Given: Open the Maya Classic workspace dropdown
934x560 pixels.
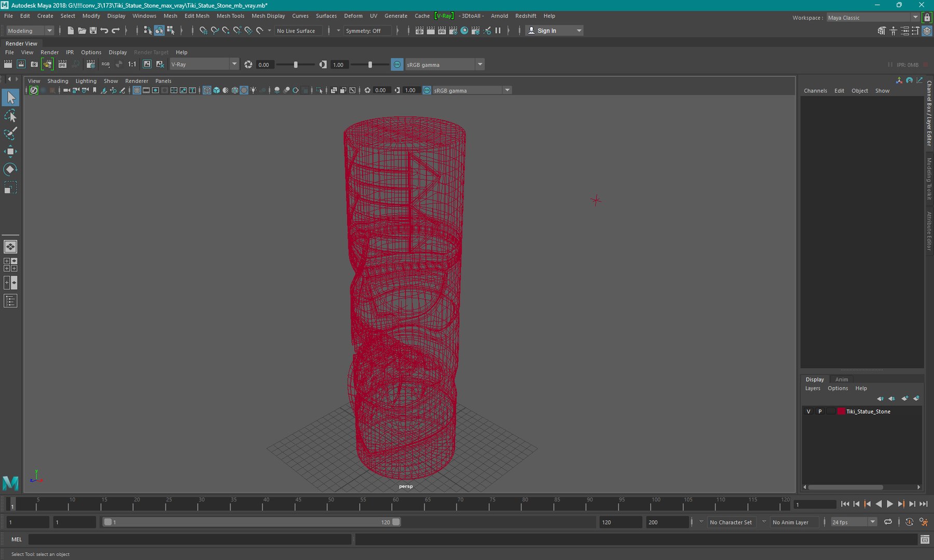Looking at the screenshot, I should (873, 18).
